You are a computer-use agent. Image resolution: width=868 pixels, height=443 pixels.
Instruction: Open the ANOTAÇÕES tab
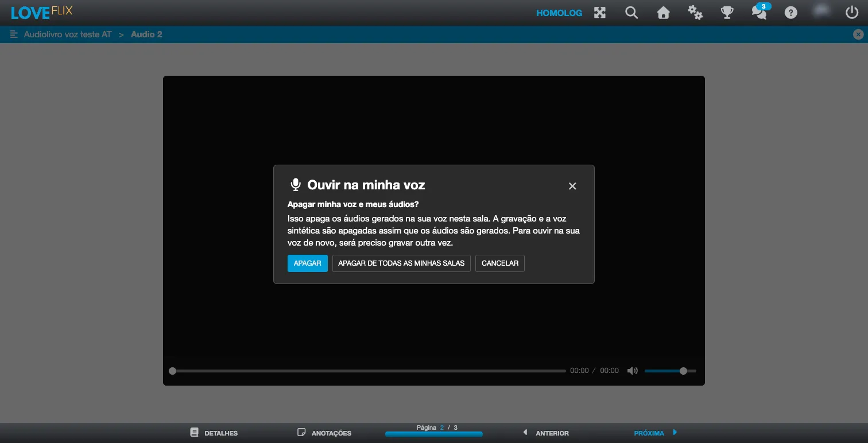(324, 433)
